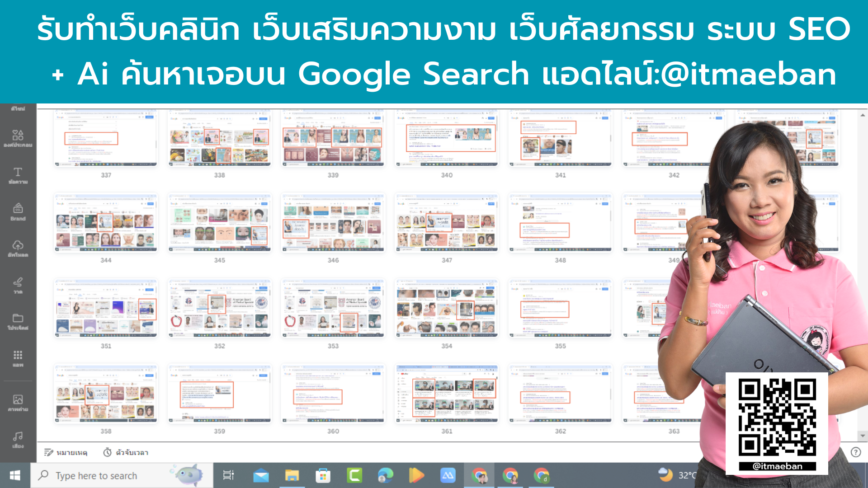868x488 pixels.
Task: Select the ข้อความ (Text) tool
Action: (18, 176)
